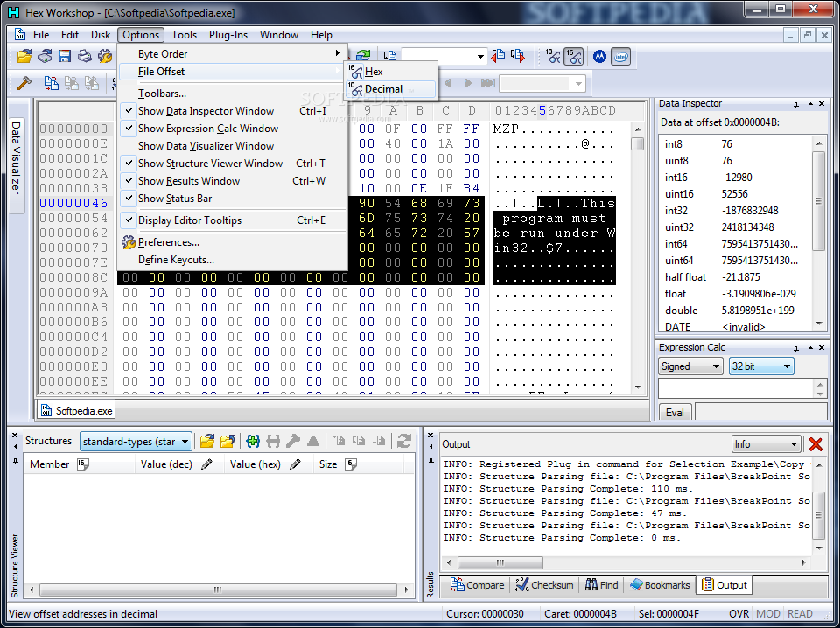Close the Expression Calc panel
840x628 pixels.
(x=822, y=348)
